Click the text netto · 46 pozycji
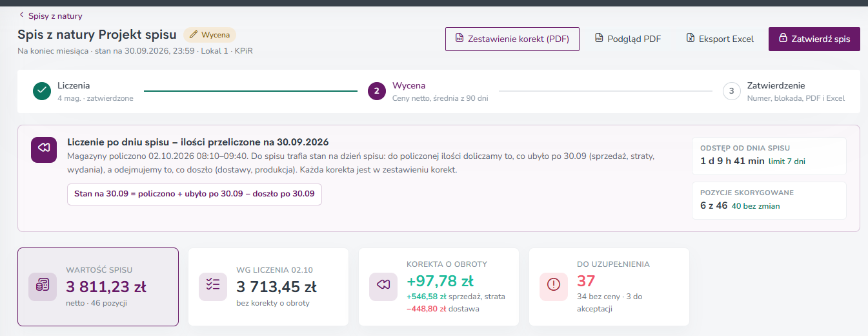868x336 pixels. pos(96,303)
